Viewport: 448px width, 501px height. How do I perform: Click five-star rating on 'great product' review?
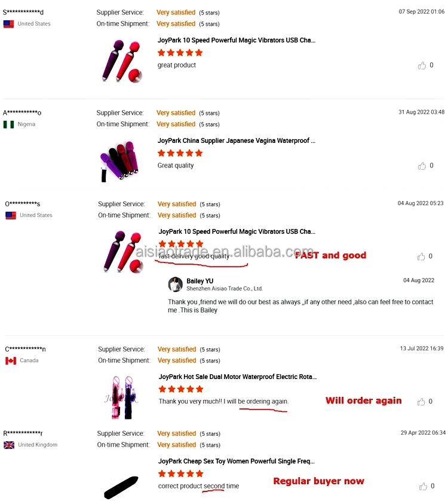pos(180,53)
